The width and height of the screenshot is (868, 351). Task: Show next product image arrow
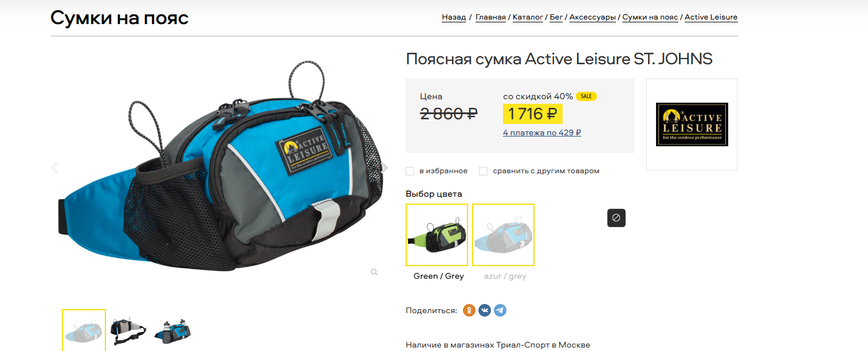pos(385,168)
